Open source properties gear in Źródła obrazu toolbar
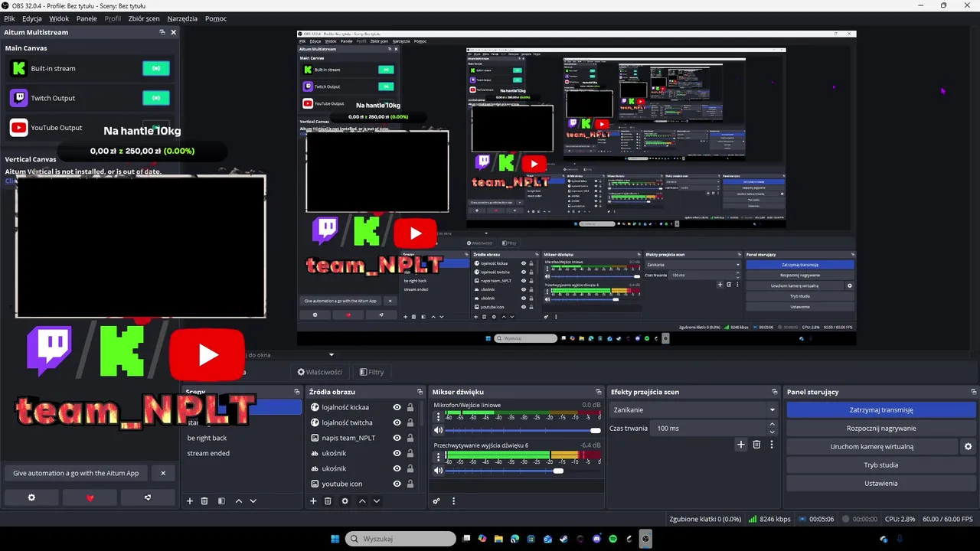The height and width of the screenshot is (551, 980). pos(345,501)
